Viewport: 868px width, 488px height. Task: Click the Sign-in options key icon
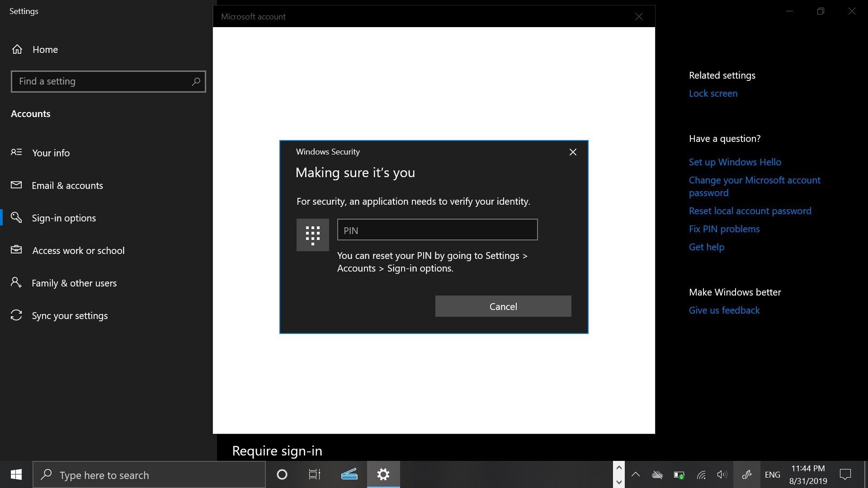pos(16,217)
